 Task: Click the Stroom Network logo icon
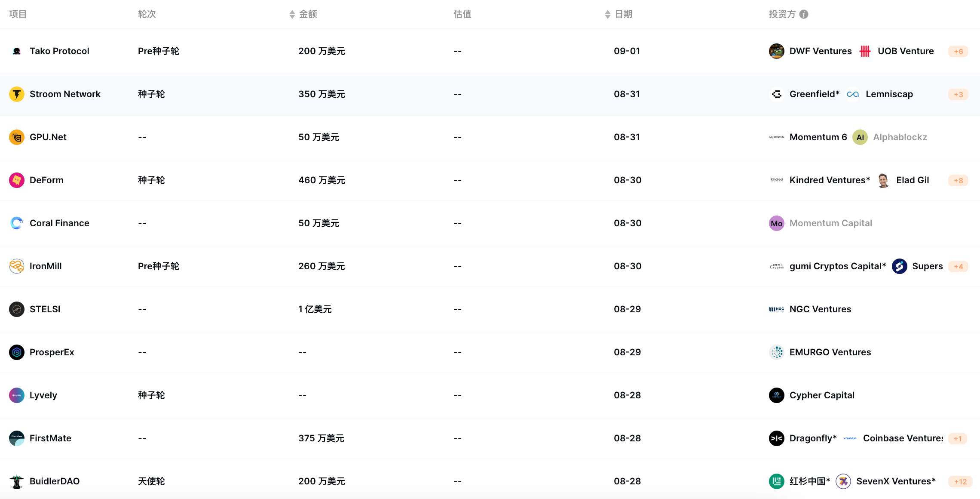(17, 94)
